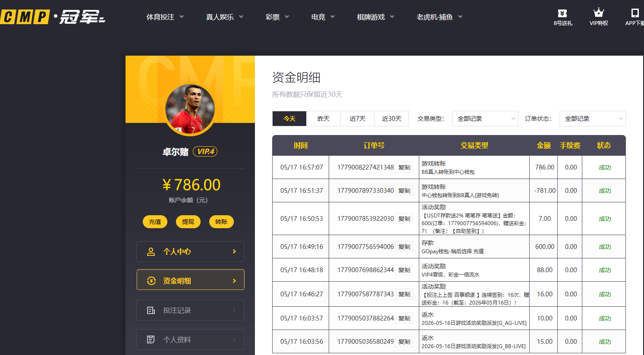The image size is (644, 355).
Task: Click the 个人中心 person icon
Action: click(151, 251)
